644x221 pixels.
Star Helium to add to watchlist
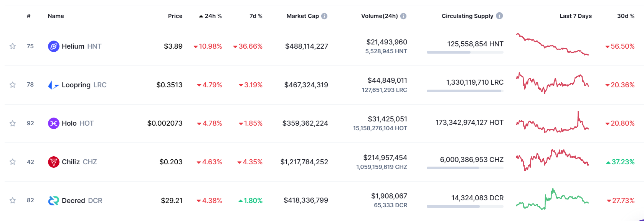click(13, 46)
